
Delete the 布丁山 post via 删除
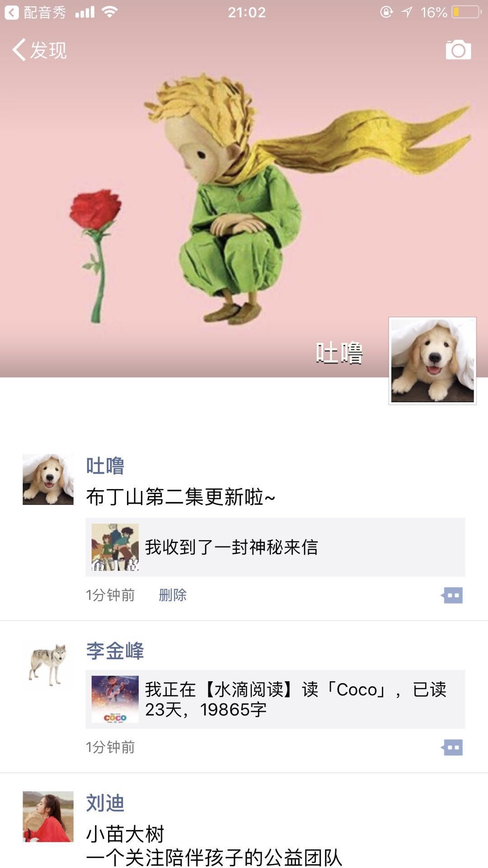(173, 595)
